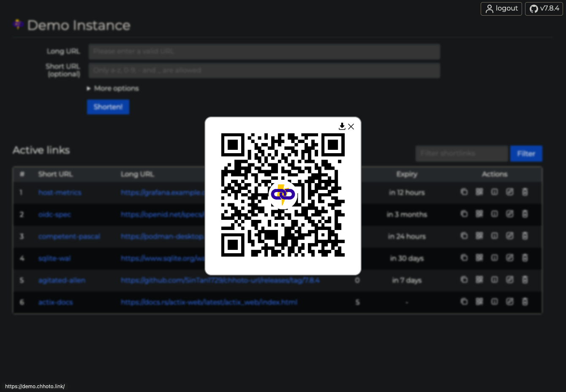
Task: Focus the Filter shortlinks search box
Action: [462, 154]
